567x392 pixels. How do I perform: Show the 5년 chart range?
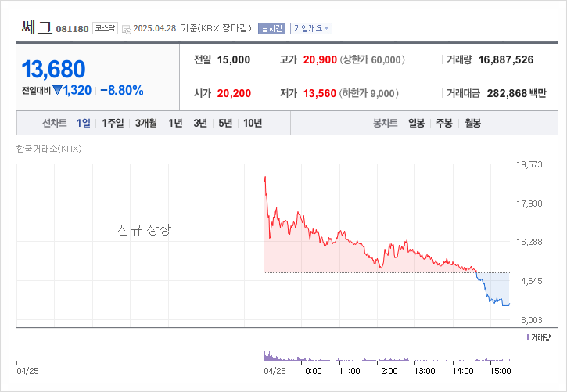tap(225, 123)
